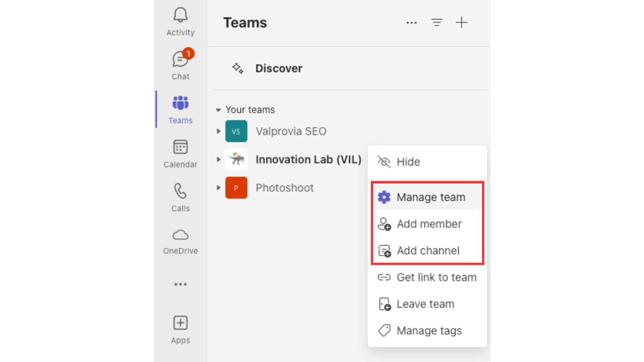This screenshot has height=362, width=644.
Task: Click the Apps plus icon
Action: pos(180,323)
